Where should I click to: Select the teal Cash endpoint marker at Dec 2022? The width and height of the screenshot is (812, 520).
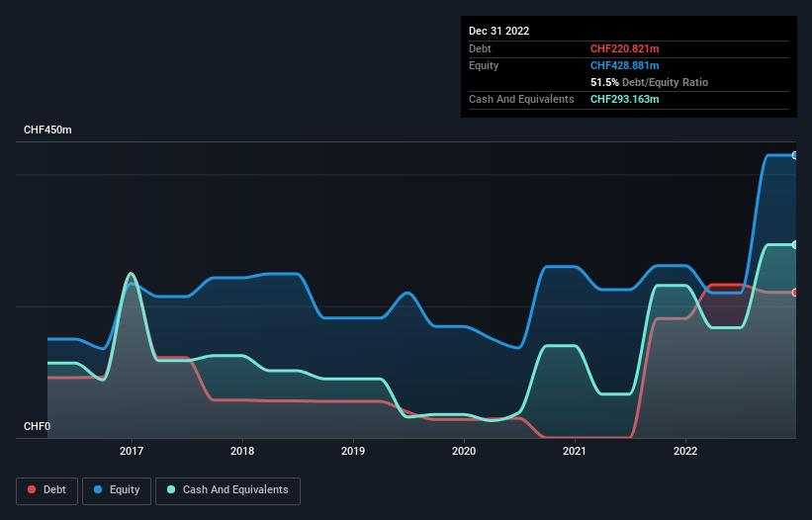tap(795, 245)
